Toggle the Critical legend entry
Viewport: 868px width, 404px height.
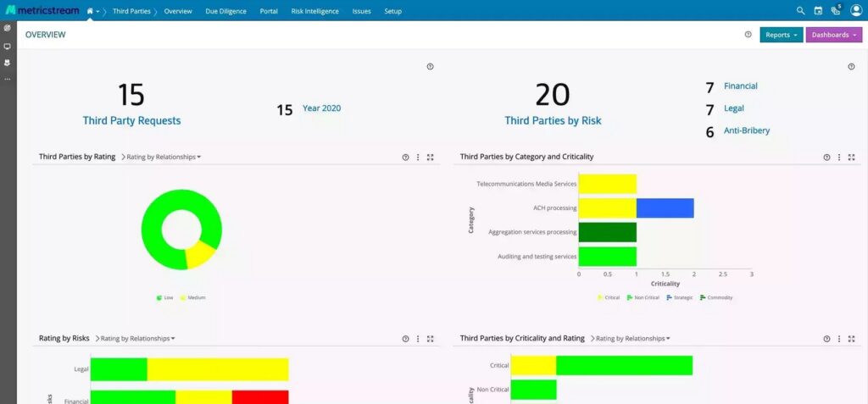609,298
